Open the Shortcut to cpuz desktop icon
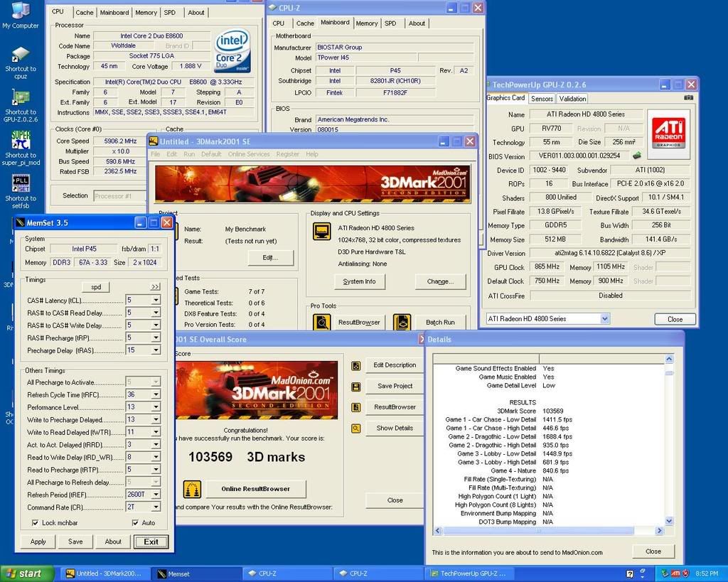728x582 pixels. [21, 63]
